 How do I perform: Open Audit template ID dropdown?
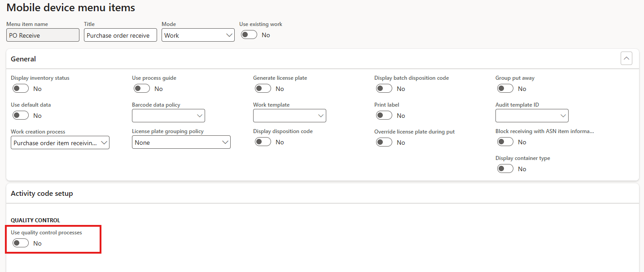[532, 116]
